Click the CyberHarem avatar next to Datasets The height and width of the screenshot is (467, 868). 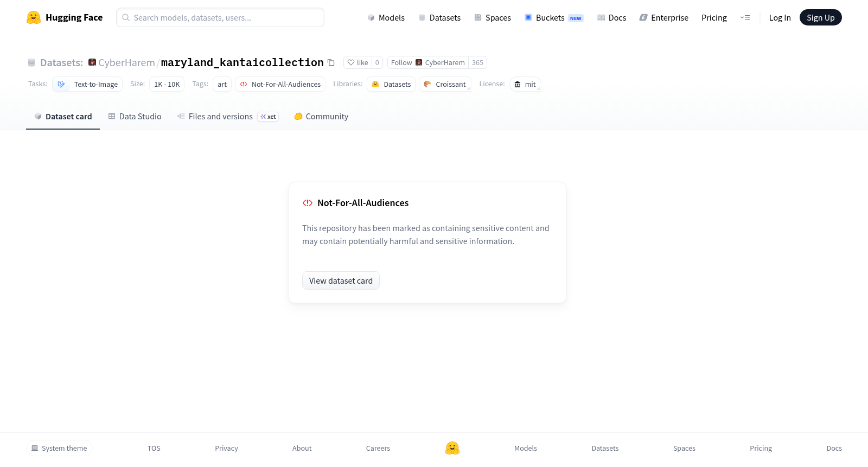[x=92, y=62]
